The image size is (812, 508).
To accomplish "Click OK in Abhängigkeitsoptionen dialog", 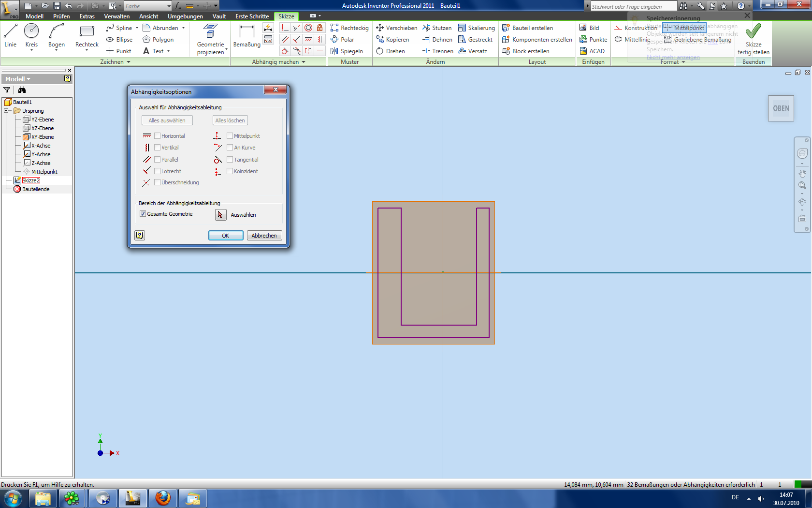I will [226, 236].
